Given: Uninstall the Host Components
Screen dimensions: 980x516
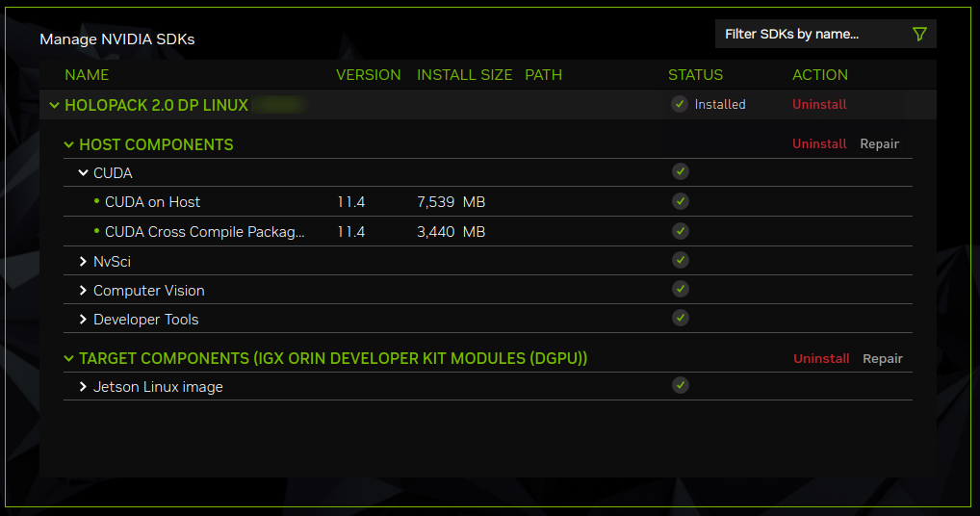Looking at the screenshot, I should click(819, 143).
